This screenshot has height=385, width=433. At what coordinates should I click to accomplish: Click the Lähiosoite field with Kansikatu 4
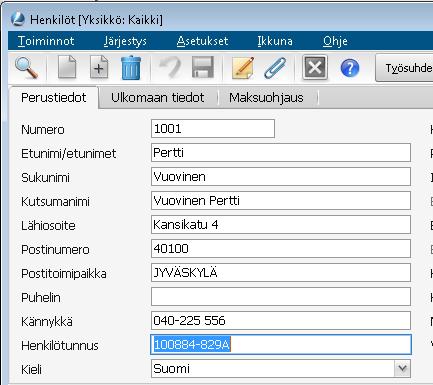[281, 225]
